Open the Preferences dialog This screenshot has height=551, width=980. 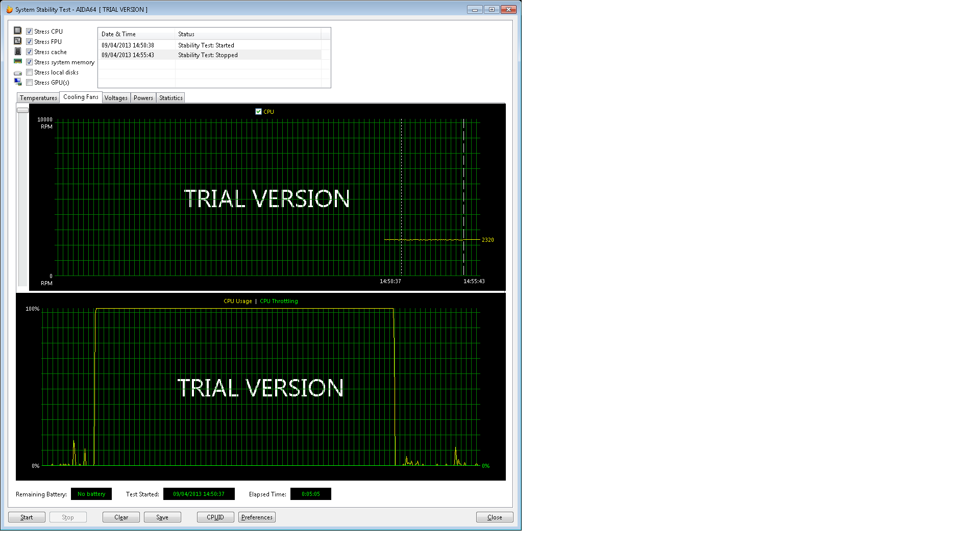(257, 517)
